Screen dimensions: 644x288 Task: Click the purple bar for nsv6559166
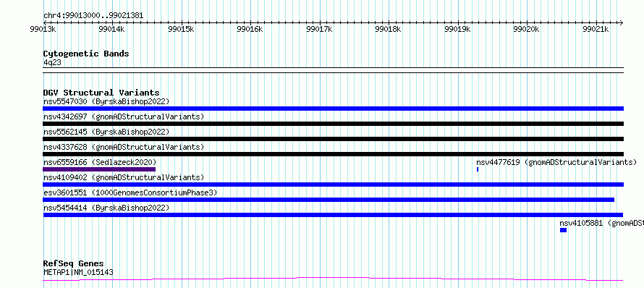pos(99,169)
